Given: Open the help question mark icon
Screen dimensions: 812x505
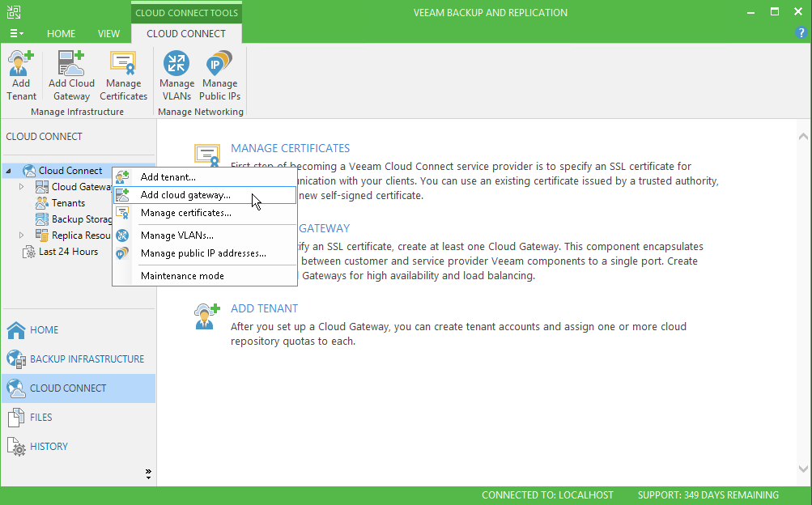Looking at the screenshot, I should (801, 33).
